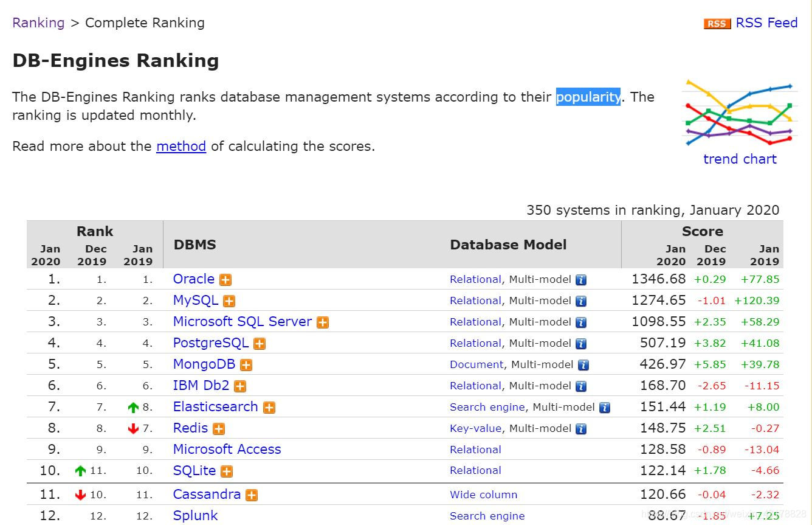Click plus icon beside Elasticsearch
Image resolution: width=812 pixels, height=525 pixels.
(269, 408)
